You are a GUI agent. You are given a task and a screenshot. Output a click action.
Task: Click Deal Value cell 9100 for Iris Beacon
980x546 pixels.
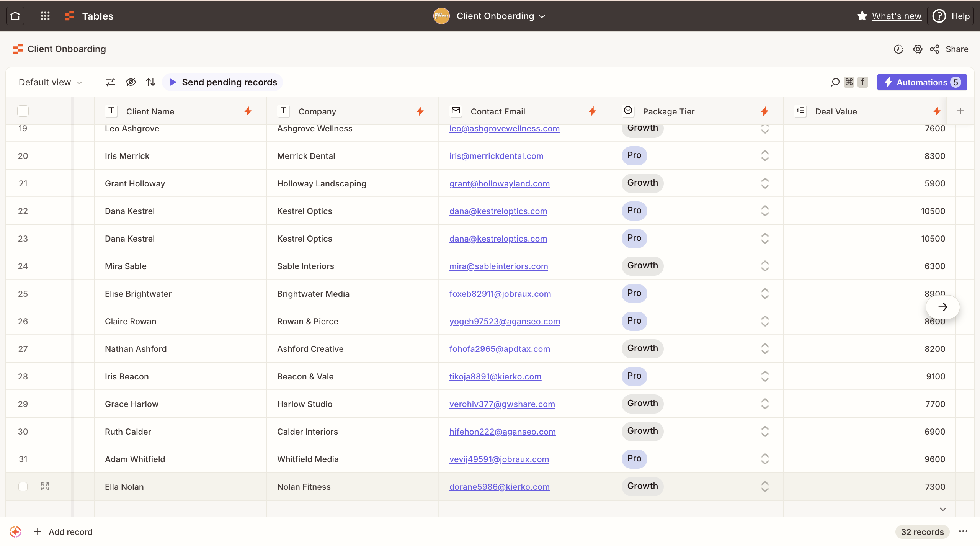click(x=869, y=376)
